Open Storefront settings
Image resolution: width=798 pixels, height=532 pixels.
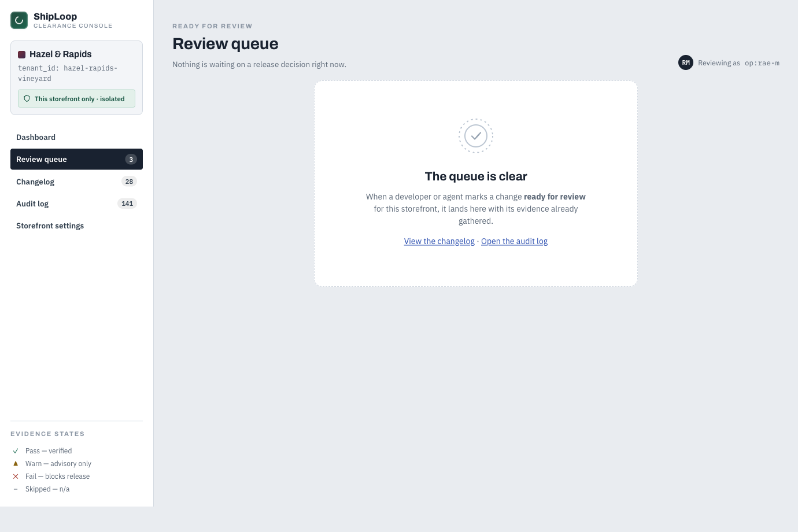click(76, 226)
